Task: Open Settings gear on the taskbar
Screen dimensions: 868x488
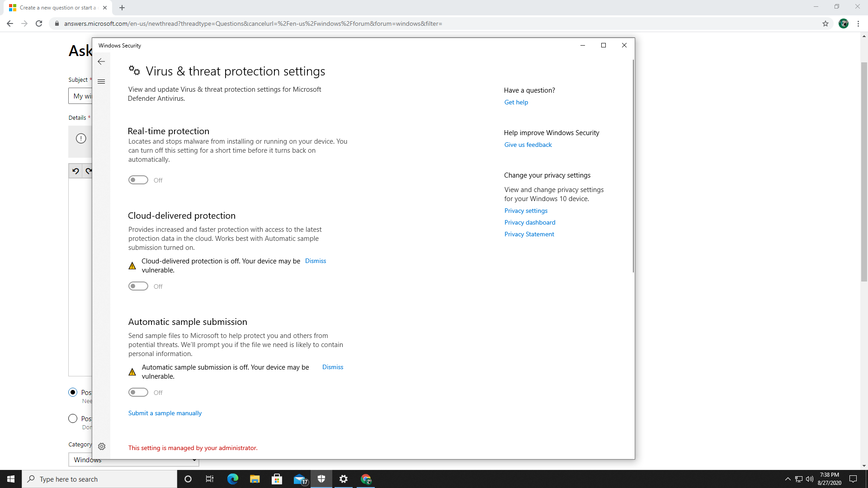Action: click(x=344, y=479)
